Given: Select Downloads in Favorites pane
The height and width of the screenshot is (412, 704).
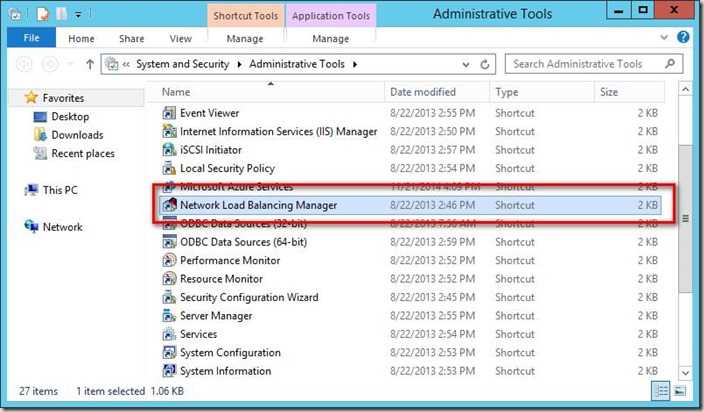Looking at the screenshot, I should (77, 135).
